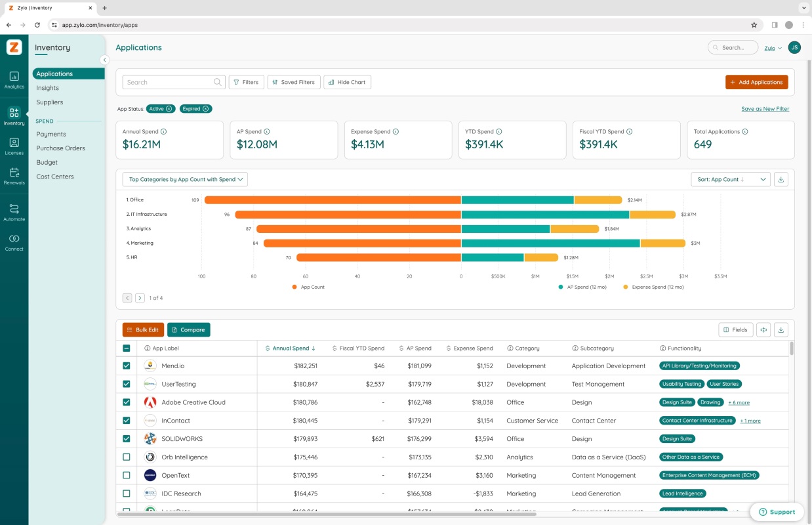This screenshot has height=525, width=812.
Task: Expand the Sort: App Count dropdown
Action: coord(731,179)
